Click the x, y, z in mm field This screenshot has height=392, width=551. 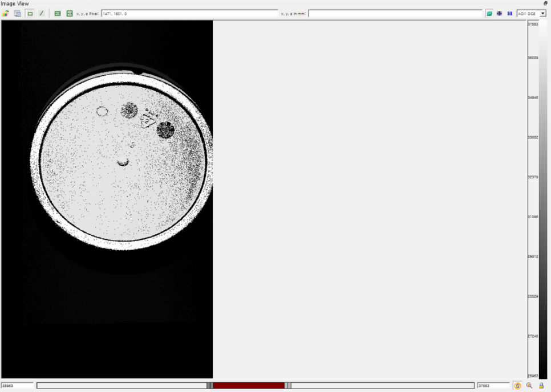[395, 13]
